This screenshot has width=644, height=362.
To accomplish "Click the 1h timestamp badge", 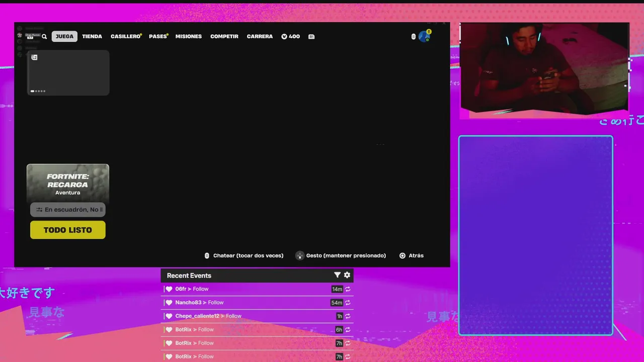I will (x=340, y=316).
